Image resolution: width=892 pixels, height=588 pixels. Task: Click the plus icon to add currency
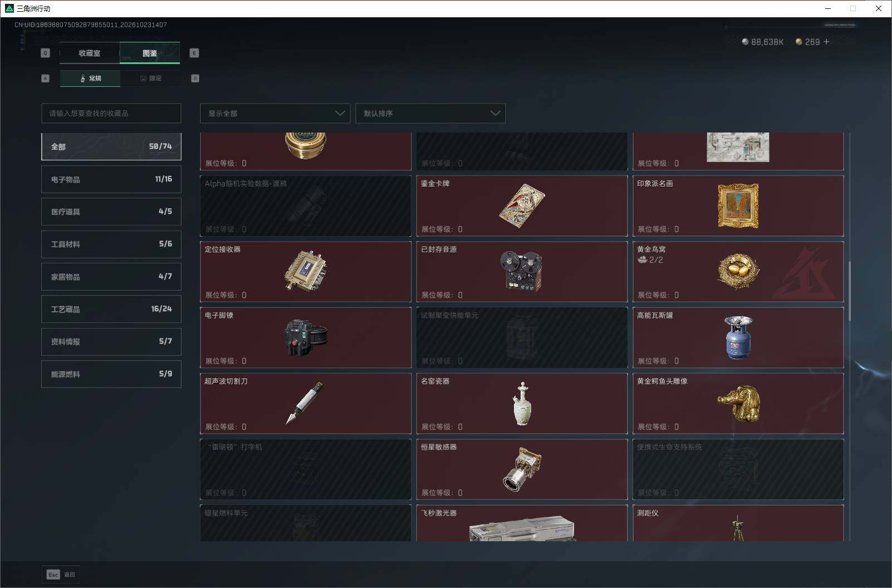(x=826, y=42)
